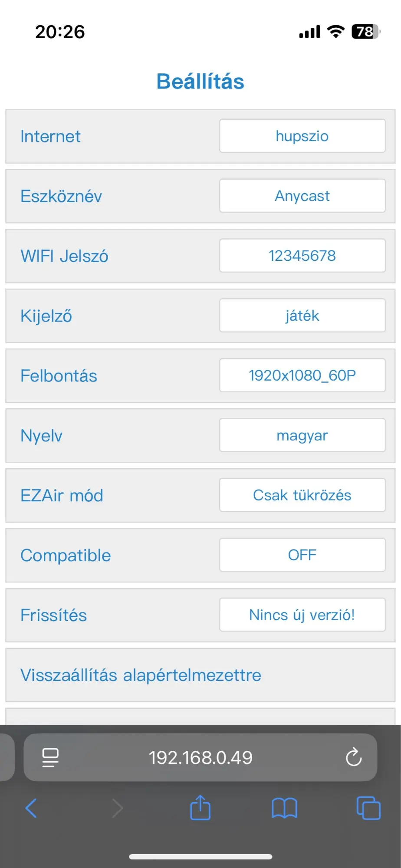Image resolution: width=401 pixels, height=868 pixels.
Task: Tap the battery indicator in status bar
Action: coord(366,32)
